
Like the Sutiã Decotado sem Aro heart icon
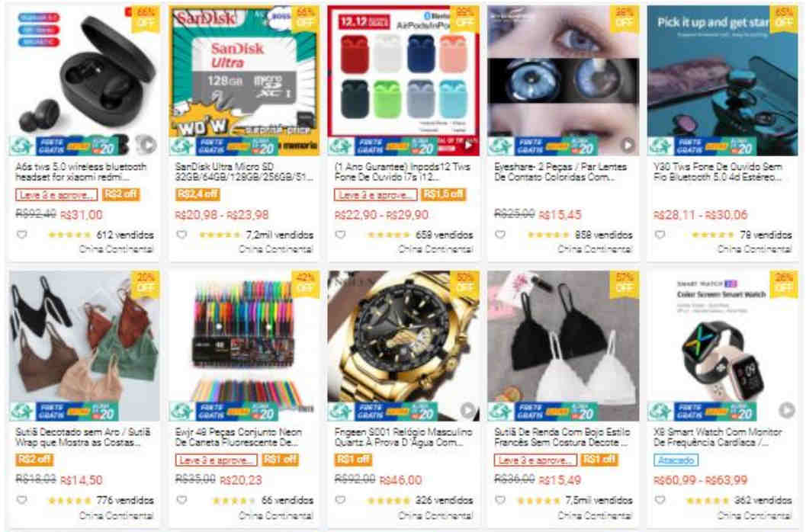click(x=21, y=500)
